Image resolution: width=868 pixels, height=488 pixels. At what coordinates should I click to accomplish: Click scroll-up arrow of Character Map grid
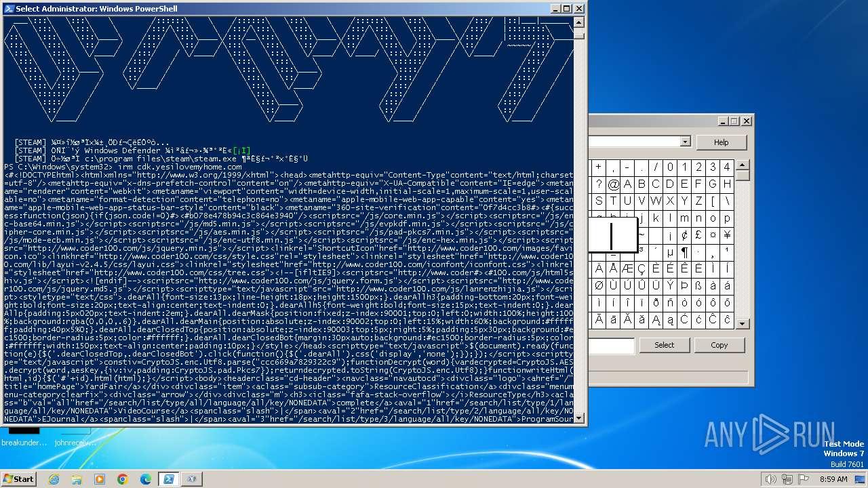click(x=743, y=165)
